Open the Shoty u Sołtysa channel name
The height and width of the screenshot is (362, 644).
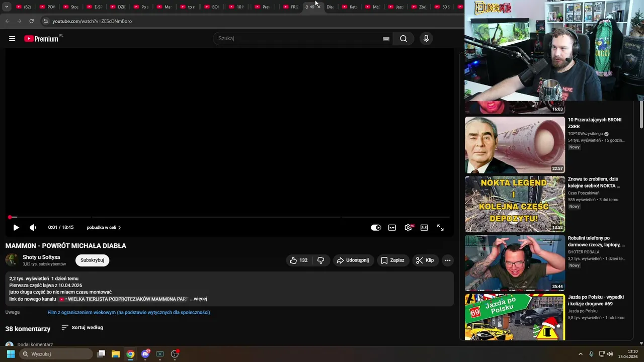point(41,257)
